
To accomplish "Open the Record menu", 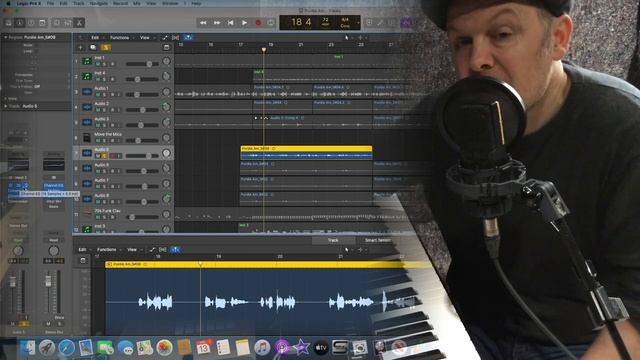I will (x=120, y=3).
